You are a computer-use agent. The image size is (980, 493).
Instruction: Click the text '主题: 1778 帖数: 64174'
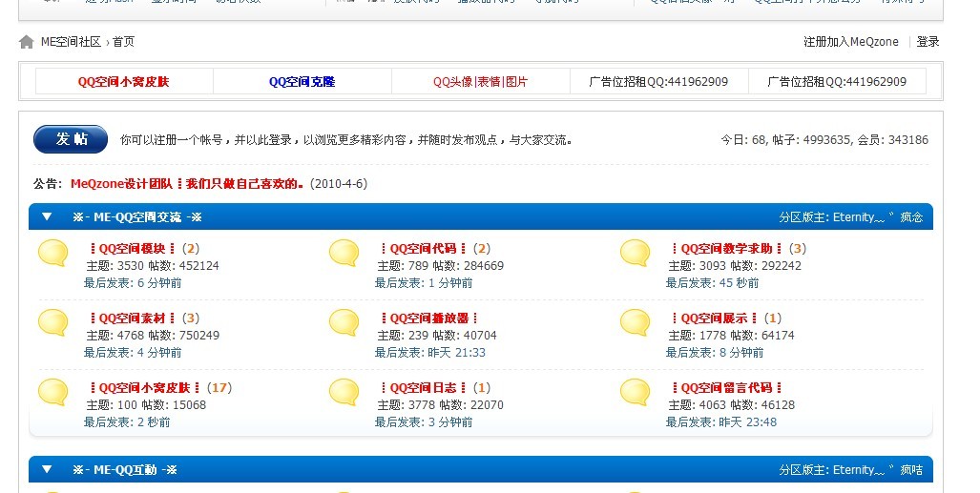[x=731, y=336]
